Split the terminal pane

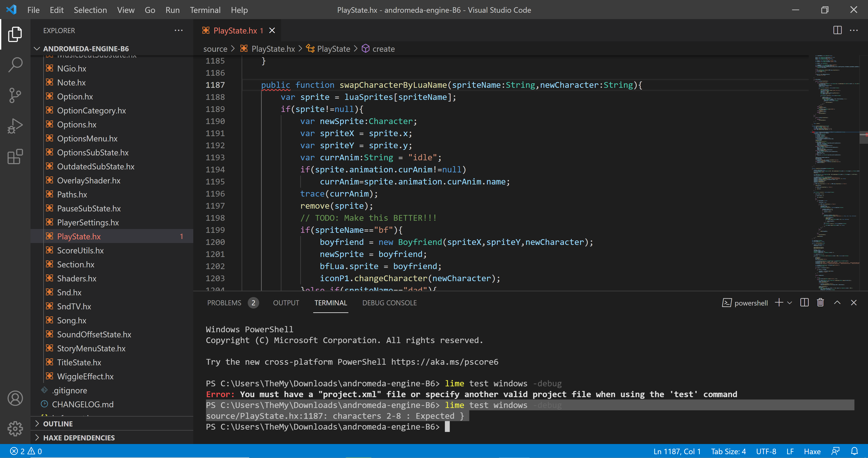click(x=804, y=303)
